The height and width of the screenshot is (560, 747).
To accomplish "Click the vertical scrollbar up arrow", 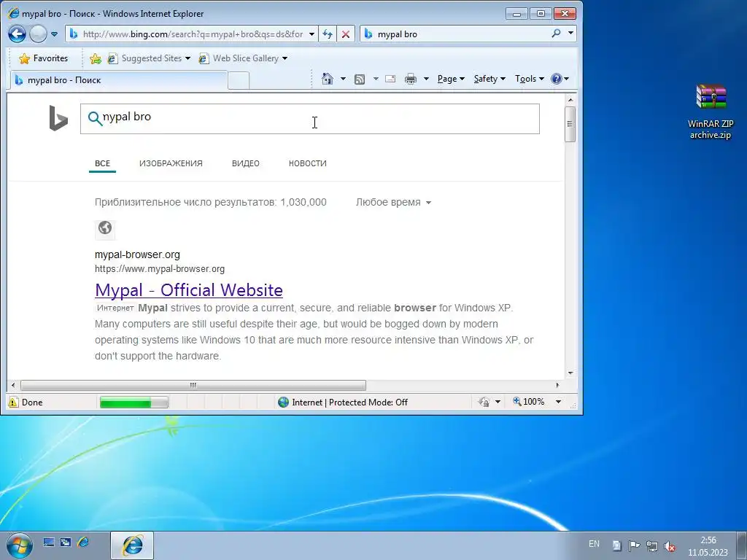I will [570, 100].
